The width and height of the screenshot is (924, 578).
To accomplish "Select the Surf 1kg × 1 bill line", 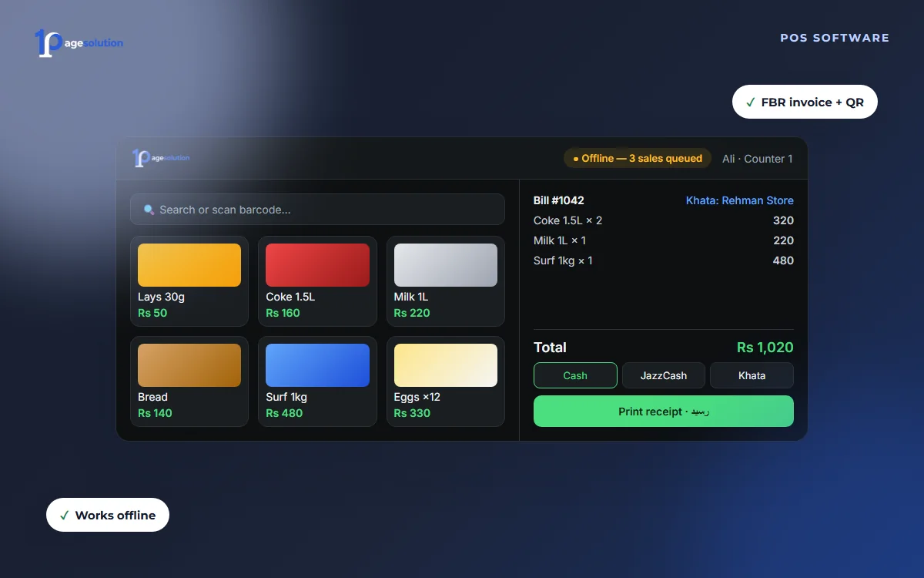I will click(x=664, y=260).
